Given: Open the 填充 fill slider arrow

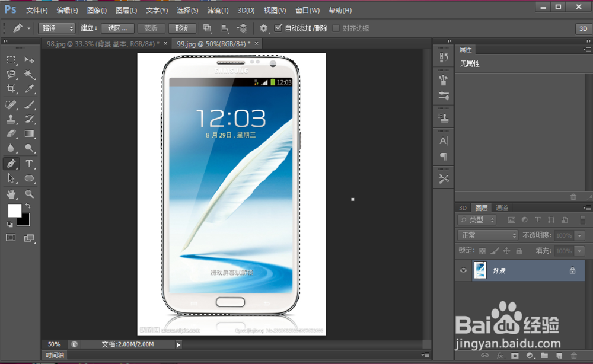Looking at the screenshot, I should coord(579,251).
